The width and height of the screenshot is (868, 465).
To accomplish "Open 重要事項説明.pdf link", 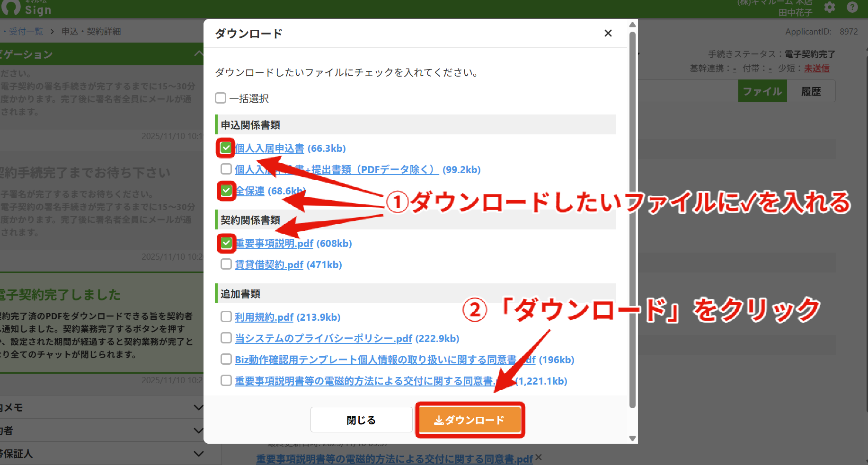I will pyautogui.click(x=274, y=244).
